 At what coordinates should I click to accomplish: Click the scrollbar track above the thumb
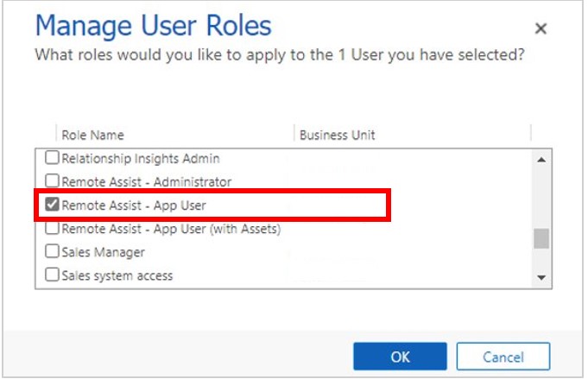541,194
